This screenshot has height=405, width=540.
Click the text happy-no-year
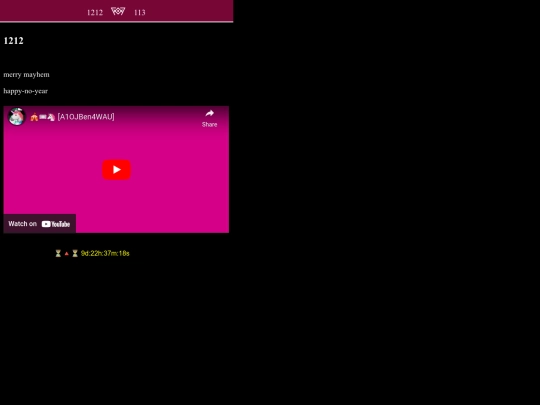25,91
